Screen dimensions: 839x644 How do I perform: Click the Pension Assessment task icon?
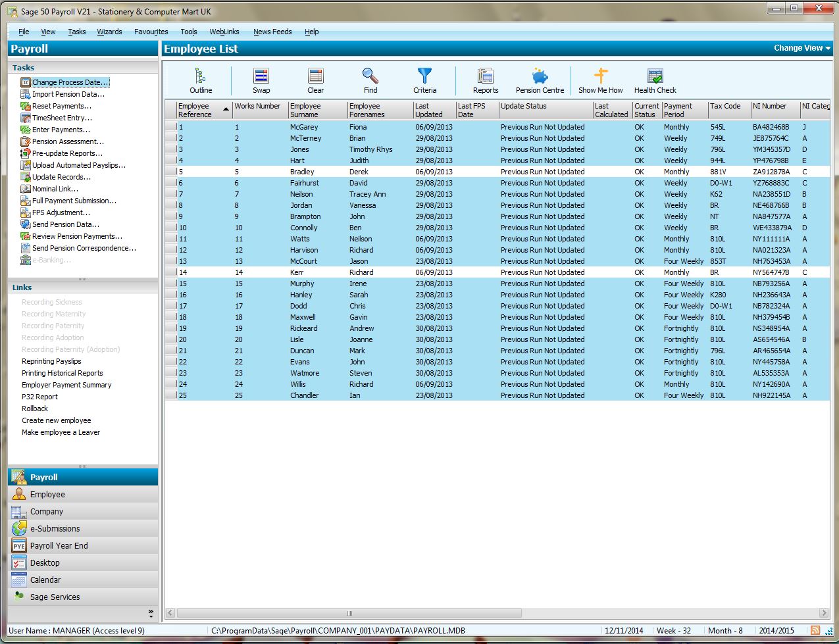26,141
